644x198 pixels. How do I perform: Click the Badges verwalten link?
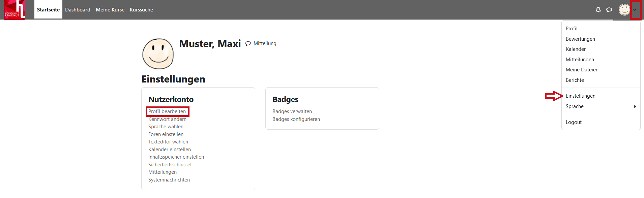click(x=292, y=111)
